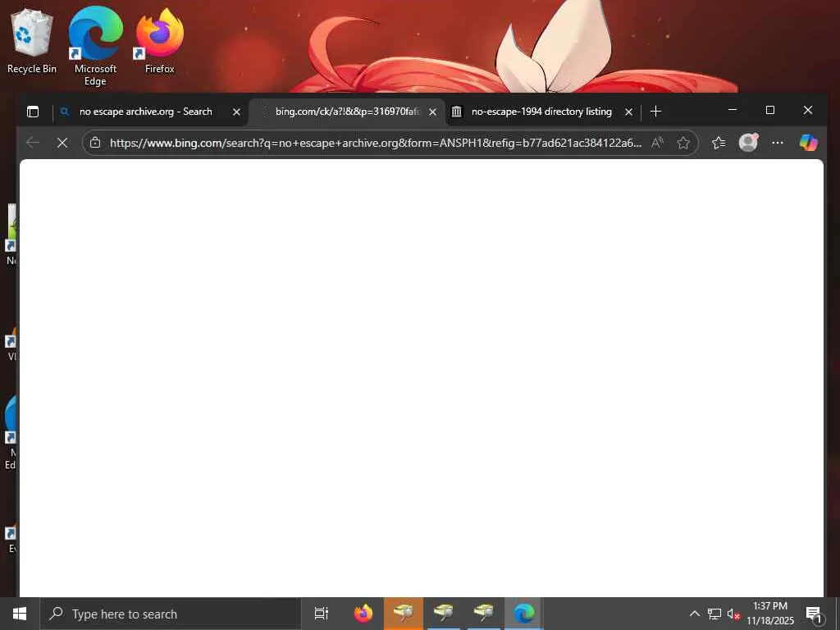840x630 pixels.
Task: Open network status tray icon
Action: pyautogui.click(x=714, y=614)
